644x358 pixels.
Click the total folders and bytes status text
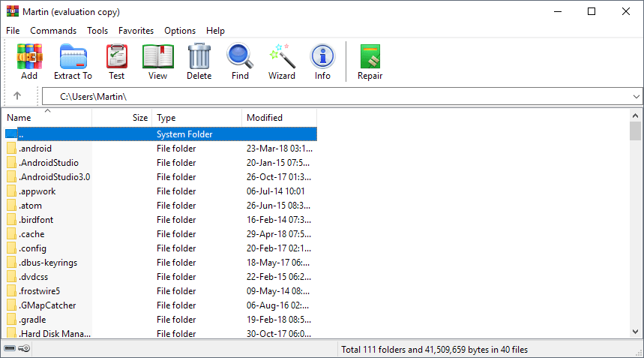(x=435, y=349)
